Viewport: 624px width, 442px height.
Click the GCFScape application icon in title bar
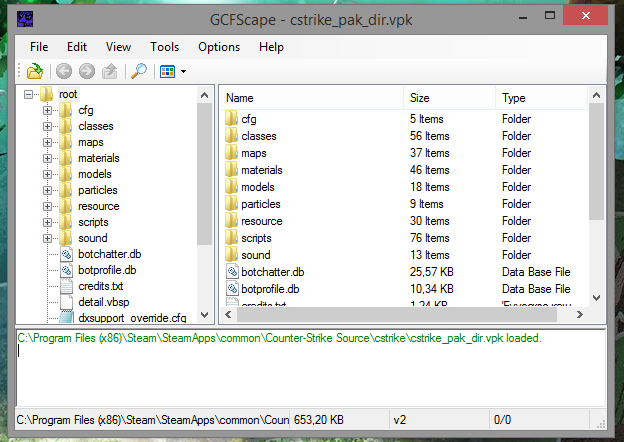[25, 19]
